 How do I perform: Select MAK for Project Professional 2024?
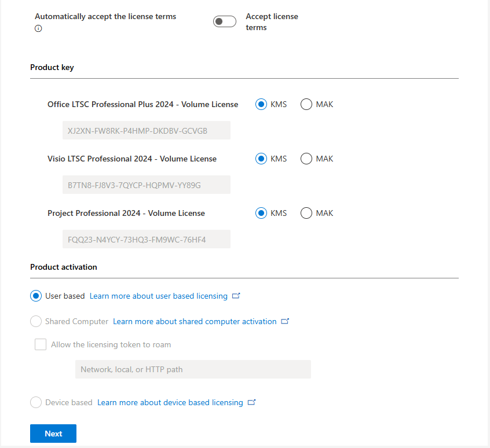[306, 213]
